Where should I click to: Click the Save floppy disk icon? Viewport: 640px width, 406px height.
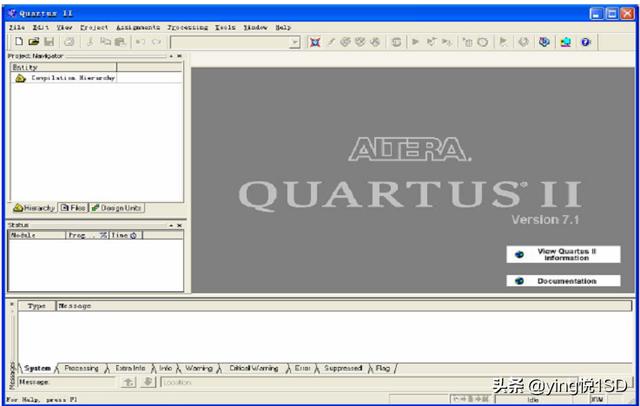49,41
